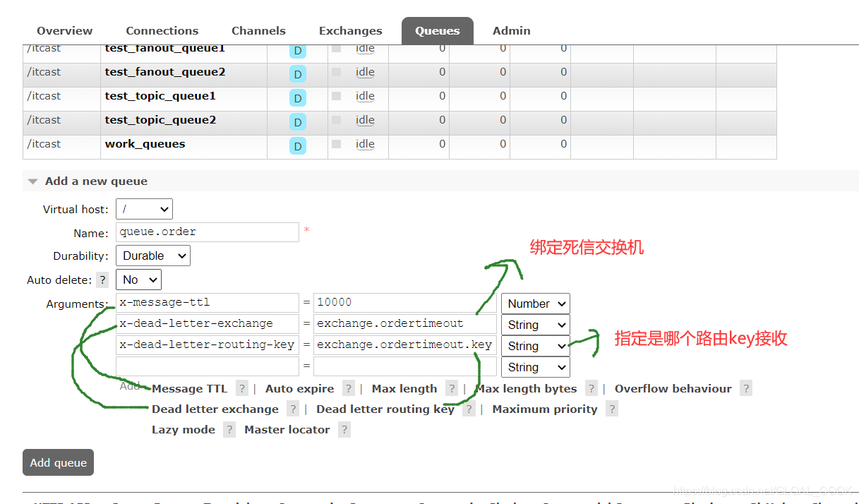Show help for Maximum priority
The height and width of the screenshot is (504, 859).
[612, 409]
